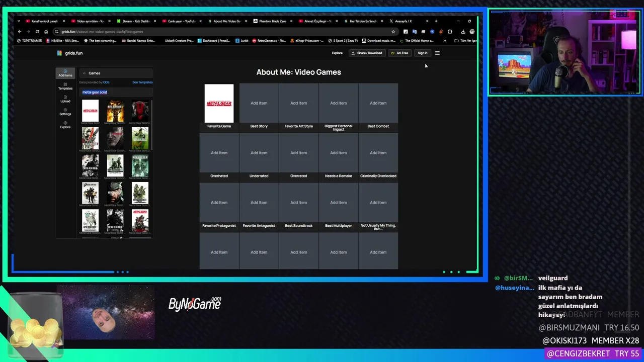Open the Lurkit bookmark
Image resolution: width=644 pixels, height=362 pixels.
[242, 41]
